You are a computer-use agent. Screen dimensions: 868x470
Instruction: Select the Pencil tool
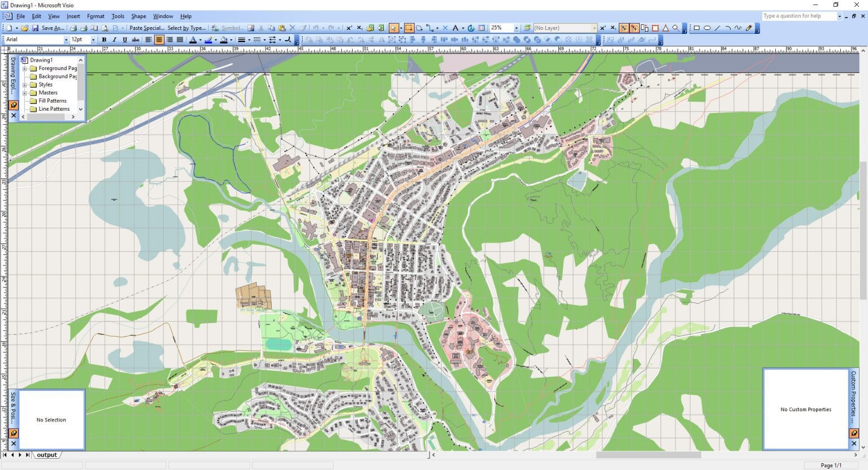coord(749,27)
